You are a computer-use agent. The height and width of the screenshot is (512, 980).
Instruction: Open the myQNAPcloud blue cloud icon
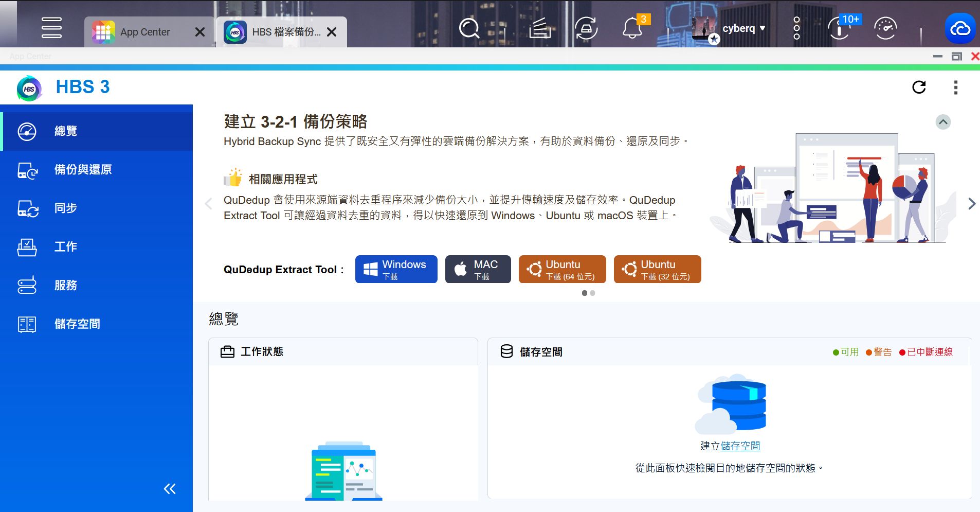point(960,28)
